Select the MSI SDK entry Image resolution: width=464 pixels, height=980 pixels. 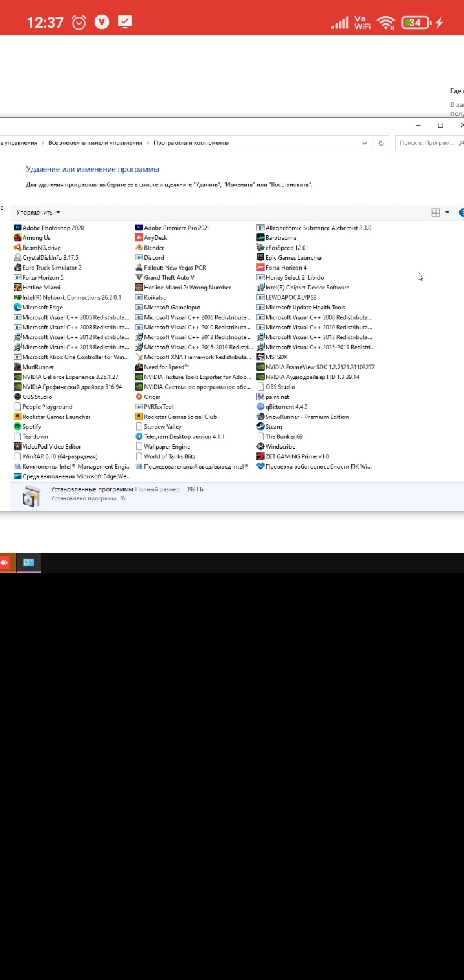[x=272, y=357]
